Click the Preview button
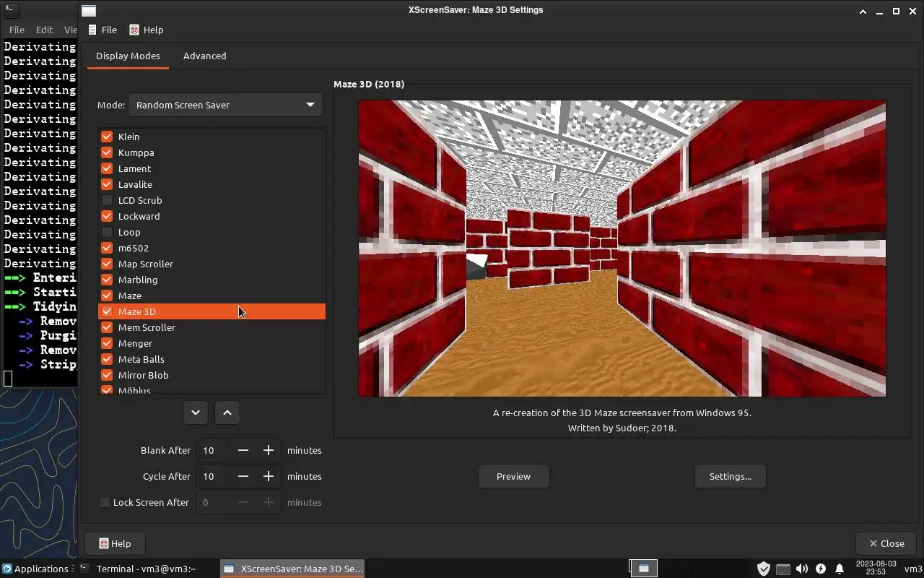The height and width of the screenshot is (578, 924). tap(513, 476)
